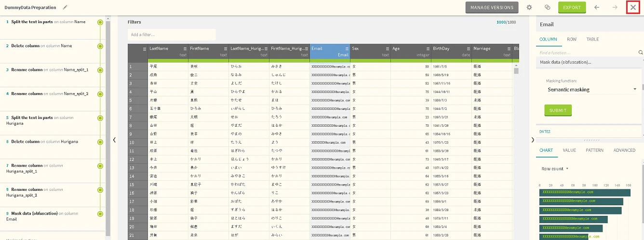Open Sex column menu icon
The image size is (644, 240).
pos(387,49)
